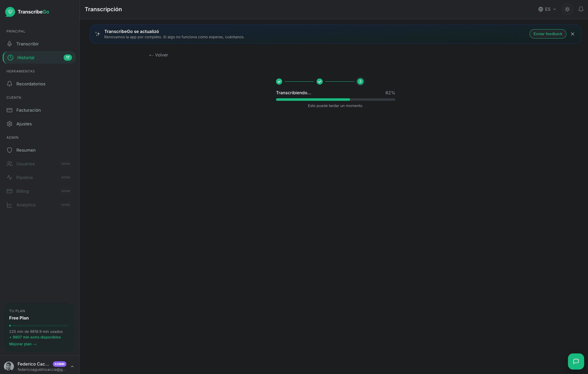Click the globe language icon
This screenshot has width=588, height=374.
pyautogui.click(x=540, y=9)
